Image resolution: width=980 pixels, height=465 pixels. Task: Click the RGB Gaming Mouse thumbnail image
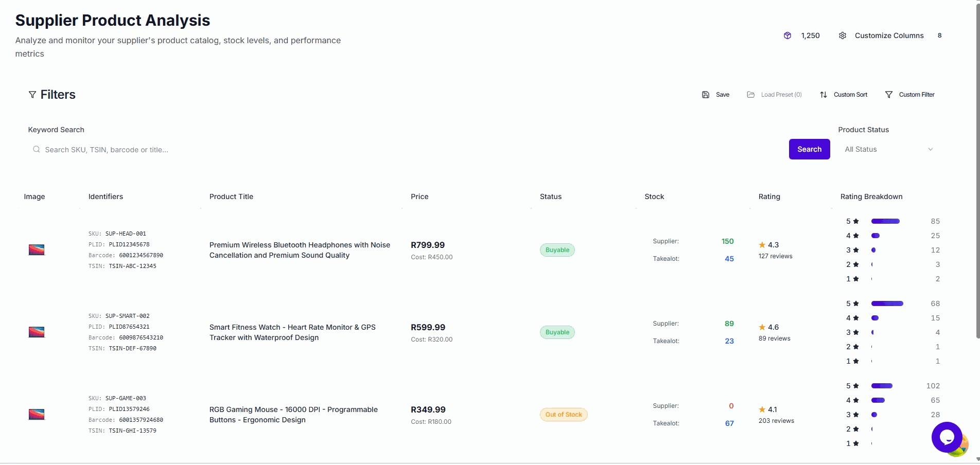37,415
